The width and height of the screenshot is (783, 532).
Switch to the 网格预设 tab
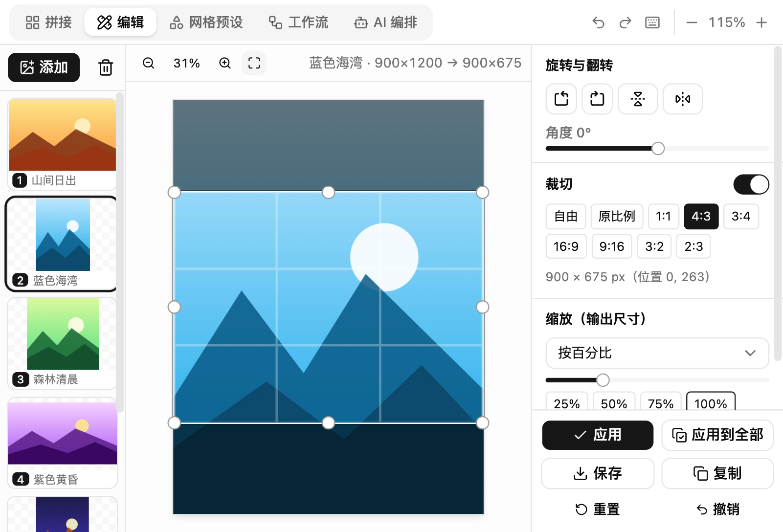click(206, 22)
